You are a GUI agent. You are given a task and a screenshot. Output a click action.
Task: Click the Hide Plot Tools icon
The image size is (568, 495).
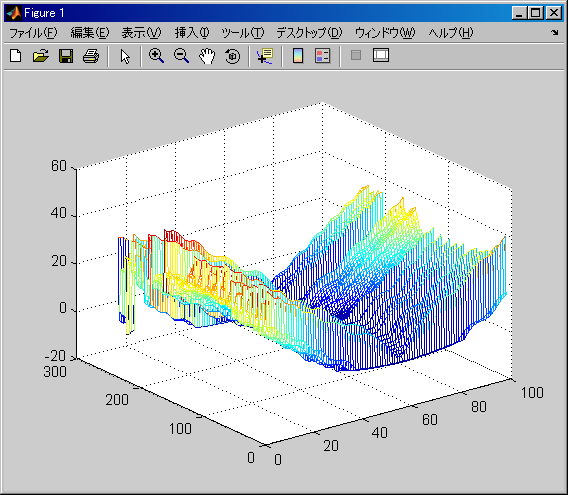coord(356,55)
